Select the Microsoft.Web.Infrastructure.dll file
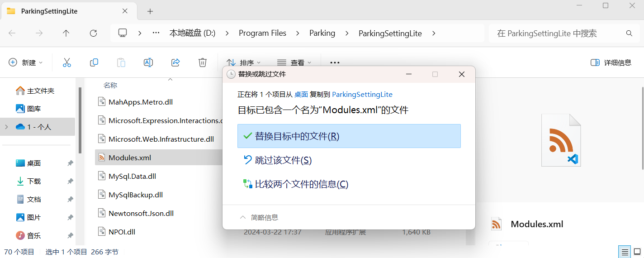Image resolution: width=644 pixels, height=258 pixels. pos(161,139)
